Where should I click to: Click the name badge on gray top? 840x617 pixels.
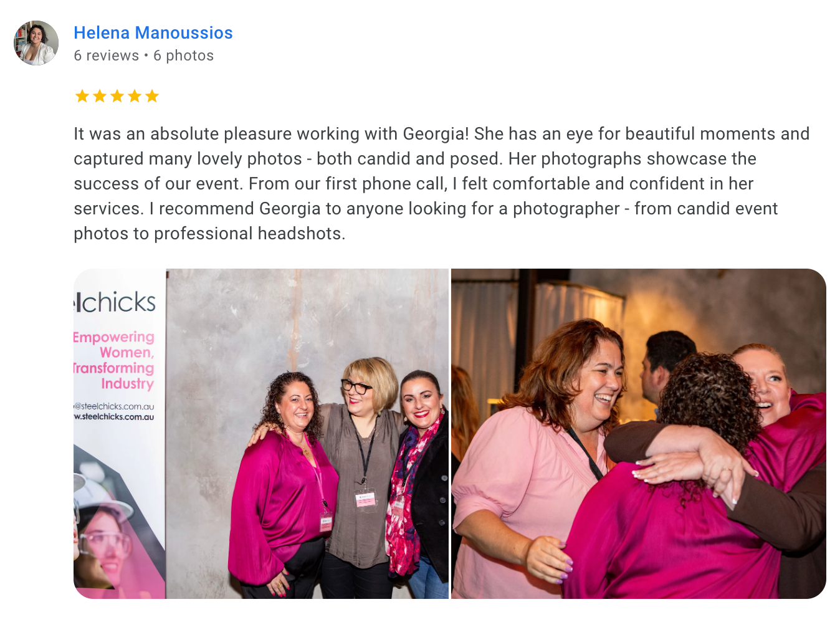pyautogui.click(x=365, y=499)
